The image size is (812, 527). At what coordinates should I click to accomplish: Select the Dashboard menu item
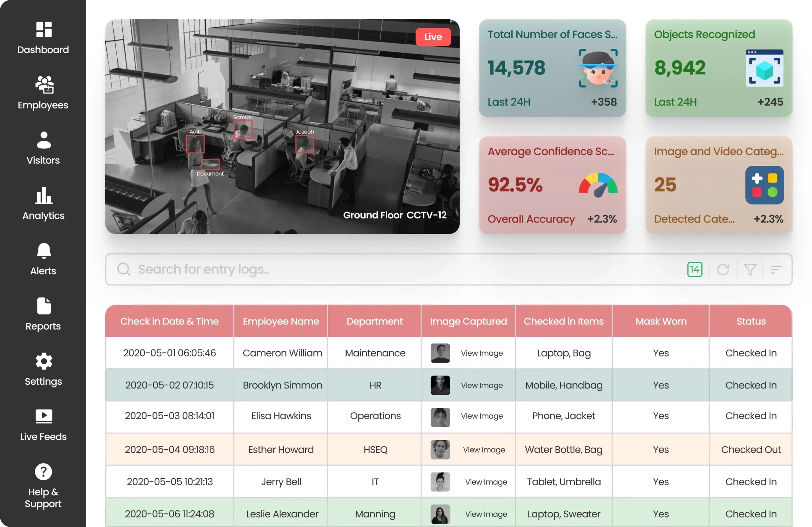point(43,37)
